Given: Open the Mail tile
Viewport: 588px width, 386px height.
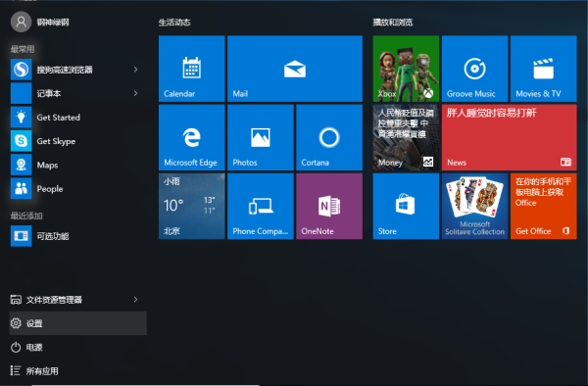Looking at the screenshot, I should (x=295, y=69).
